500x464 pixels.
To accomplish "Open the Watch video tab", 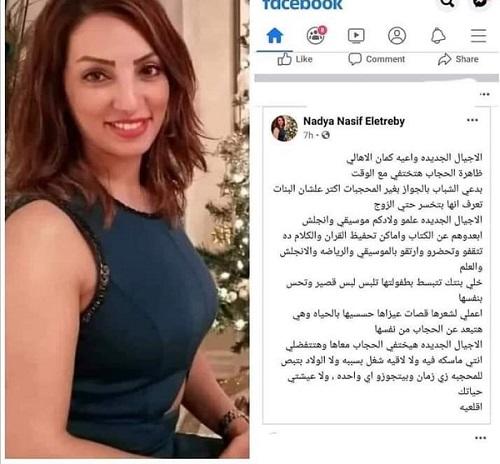I will point(356,36).
